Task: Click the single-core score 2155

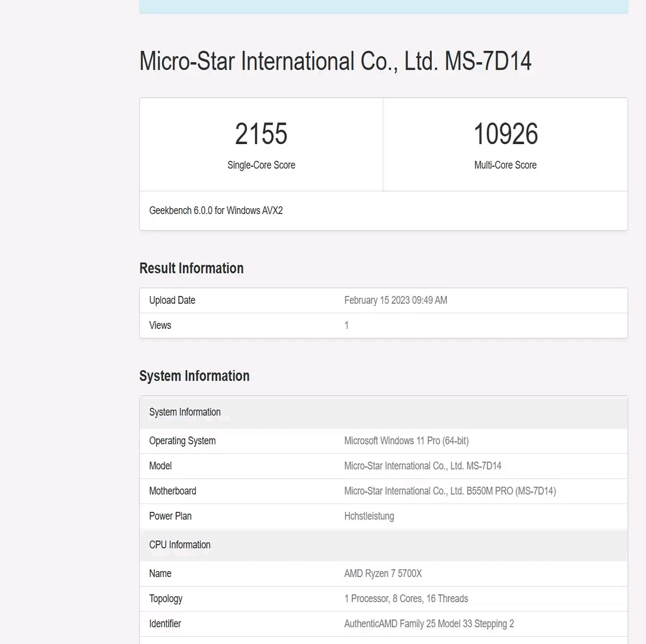Action: 261,134
